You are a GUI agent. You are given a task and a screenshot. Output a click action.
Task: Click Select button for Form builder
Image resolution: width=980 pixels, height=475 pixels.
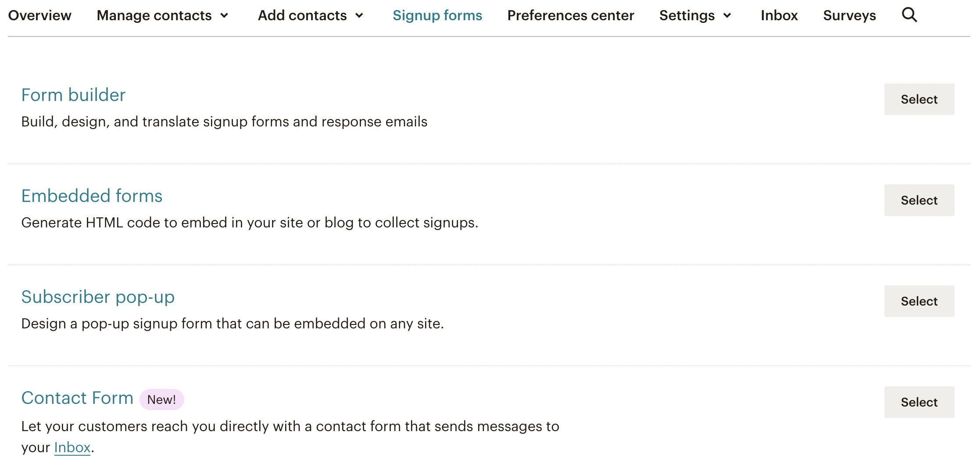pos(919,99)
